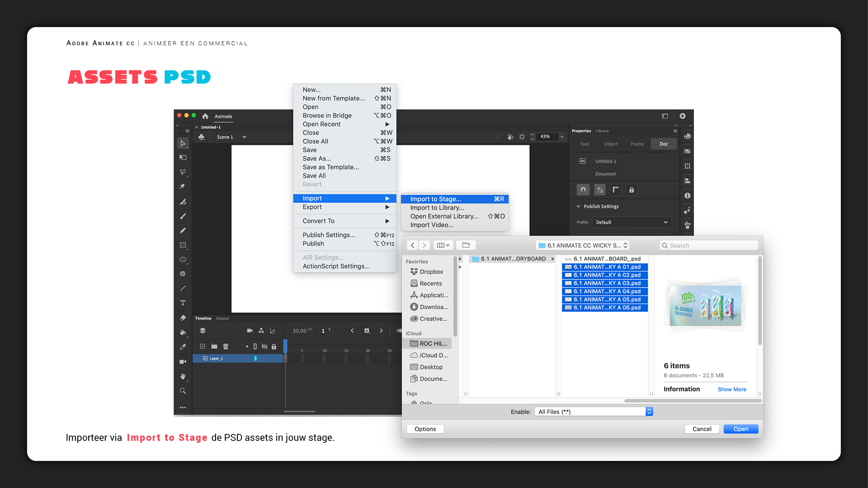Collapse the Publish Settings section
The image size is (868, 488).
click(x=578, y=206)
